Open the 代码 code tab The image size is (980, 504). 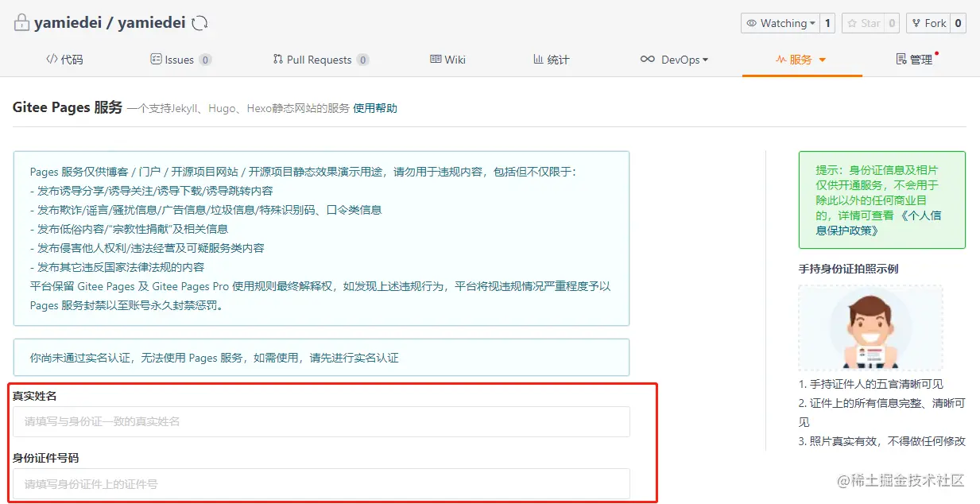click(64, 60)
